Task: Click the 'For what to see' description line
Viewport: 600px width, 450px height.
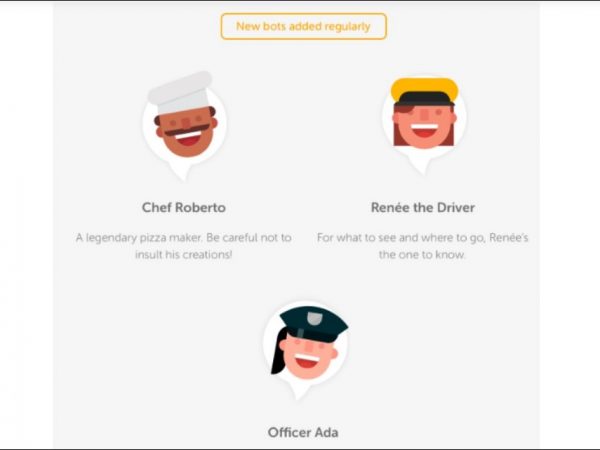Action: click(x=422, y=238)
